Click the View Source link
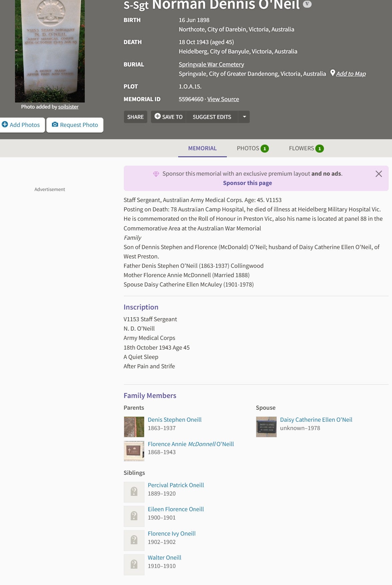Viewport: 392px width, 585px height. pyautogui.click(x=223, y=99)
